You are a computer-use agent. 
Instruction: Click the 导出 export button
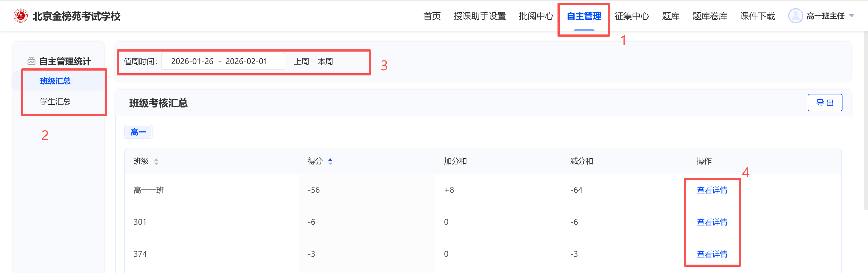pos(825,103)
